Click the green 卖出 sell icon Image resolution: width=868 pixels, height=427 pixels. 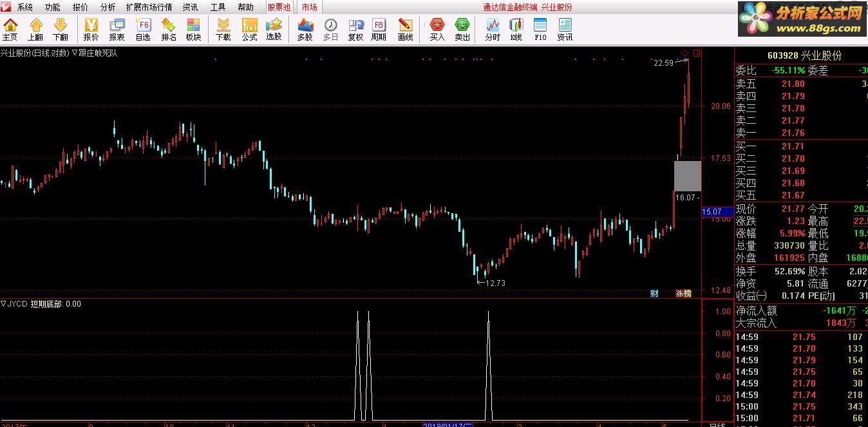pos(462,30)
